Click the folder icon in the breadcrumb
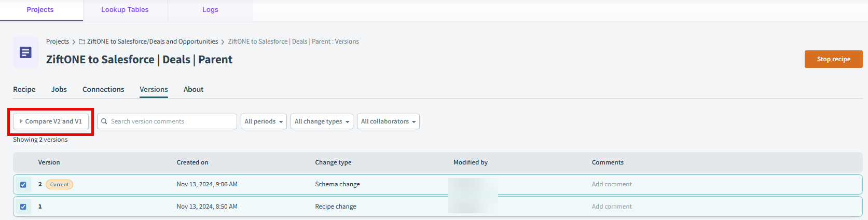This screenshot has height=220, width=868. (x=82, y=42)
